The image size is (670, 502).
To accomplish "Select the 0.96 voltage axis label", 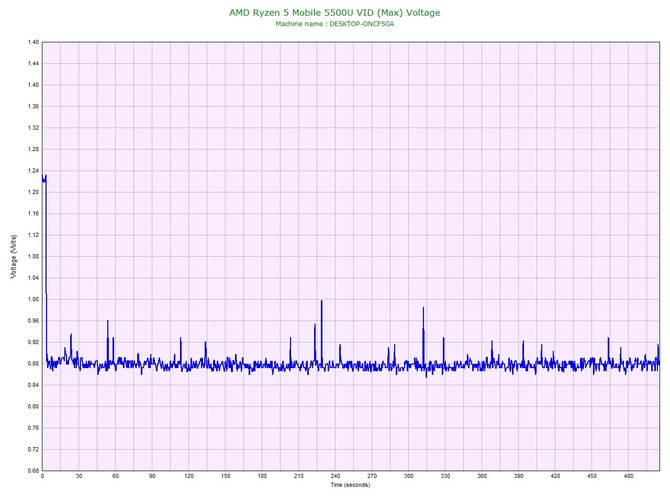I will pos(33,321).
